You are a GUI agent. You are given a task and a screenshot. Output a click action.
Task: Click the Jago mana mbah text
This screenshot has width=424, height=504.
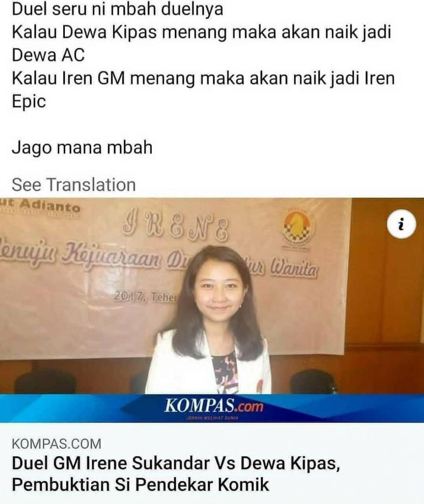[82, 147]
